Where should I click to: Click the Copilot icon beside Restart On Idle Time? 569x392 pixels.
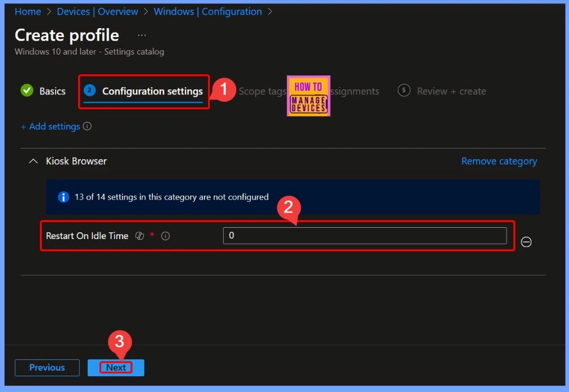point(140,236)
